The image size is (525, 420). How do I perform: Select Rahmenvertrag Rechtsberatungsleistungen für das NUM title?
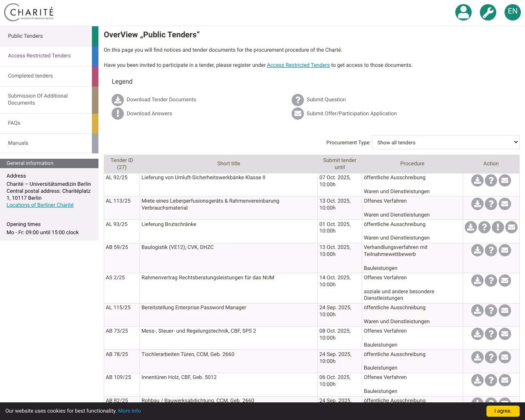coord(208,278)
